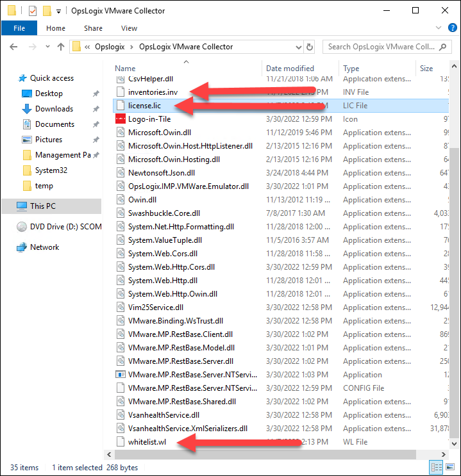Viewport: 461px width, 476px height.
Task: Refresh the current folder
Action: point(309,47)
